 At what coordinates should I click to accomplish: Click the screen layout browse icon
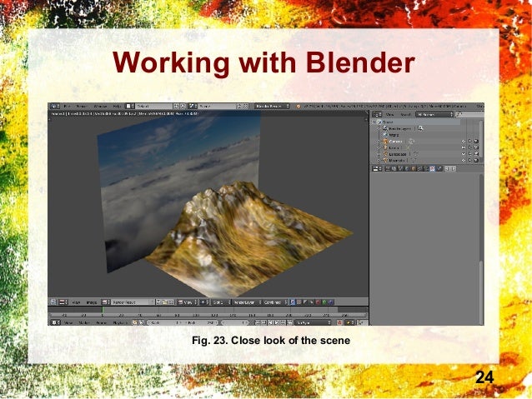click(x=128, y=106)
